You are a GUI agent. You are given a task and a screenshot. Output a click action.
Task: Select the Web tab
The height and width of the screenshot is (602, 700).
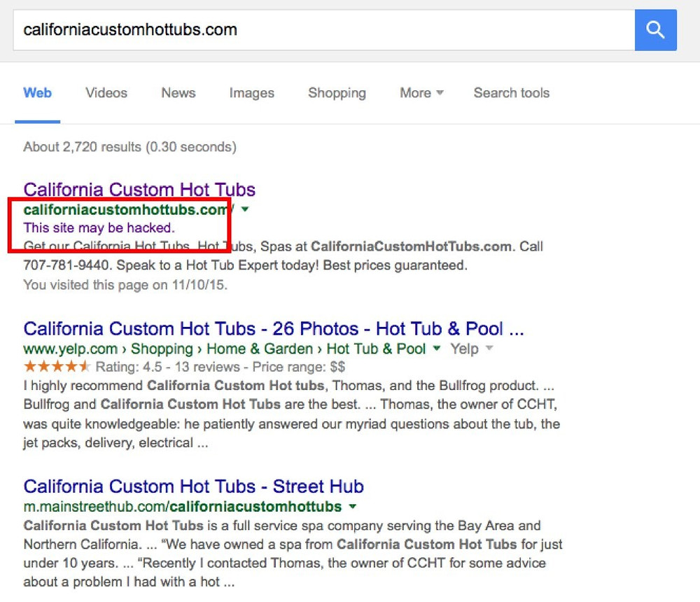click(38, 93)
